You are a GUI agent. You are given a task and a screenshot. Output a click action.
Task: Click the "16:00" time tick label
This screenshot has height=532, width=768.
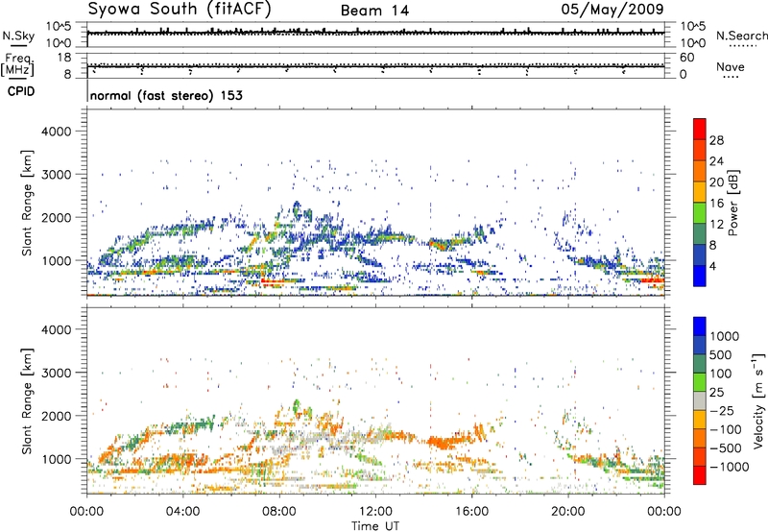(471, 512)
